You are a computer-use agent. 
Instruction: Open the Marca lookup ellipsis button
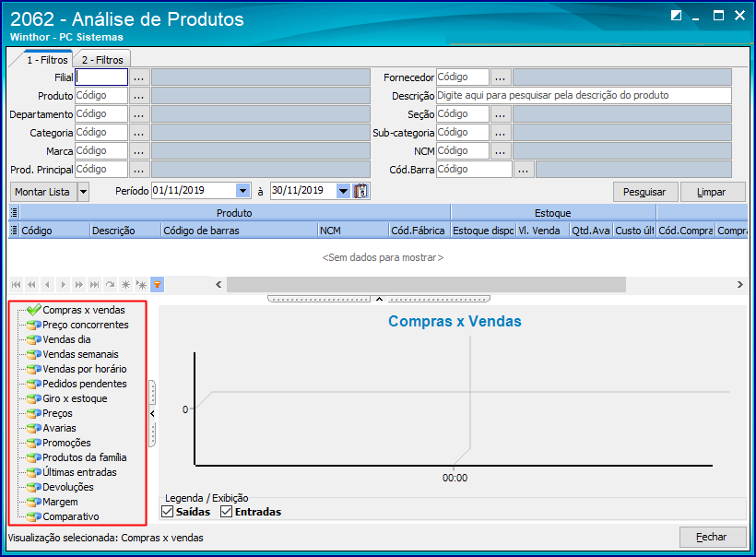pyautogui.click(x=139, y=151)
